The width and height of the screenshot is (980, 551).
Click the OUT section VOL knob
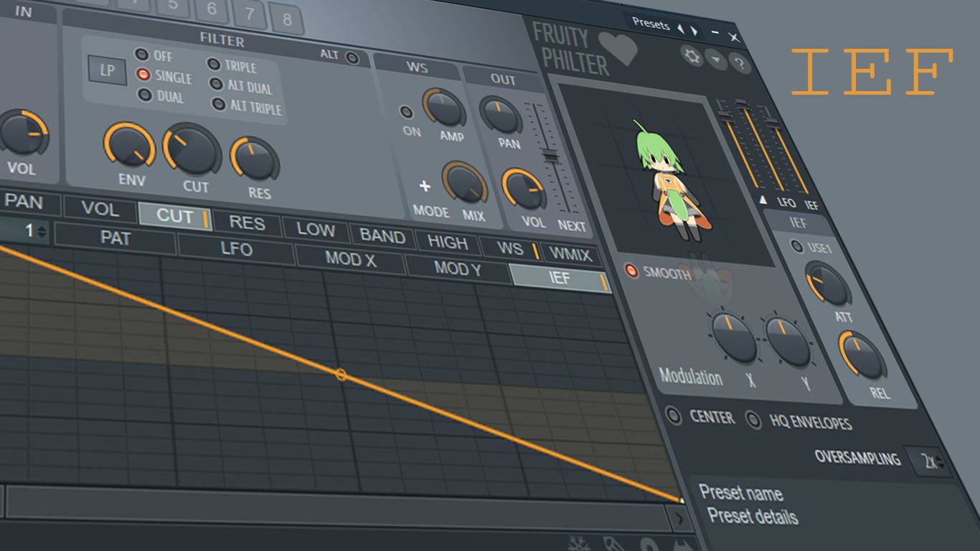pos(524,188)
